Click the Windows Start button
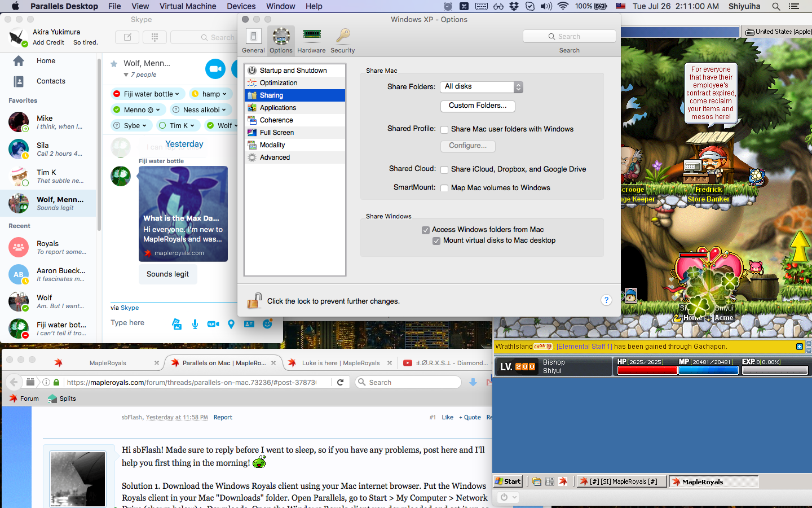 (507, 481)
